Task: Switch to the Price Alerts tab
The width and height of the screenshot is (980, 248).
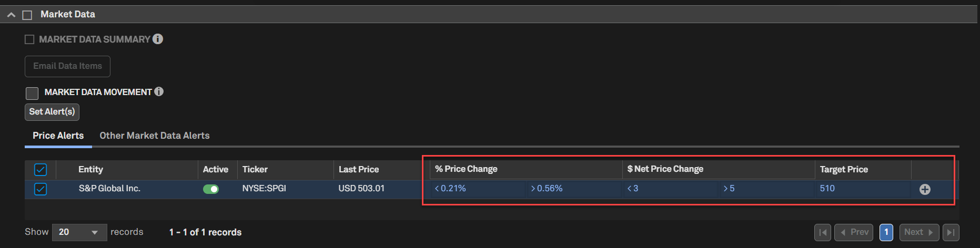Action: tap(58, 136)
